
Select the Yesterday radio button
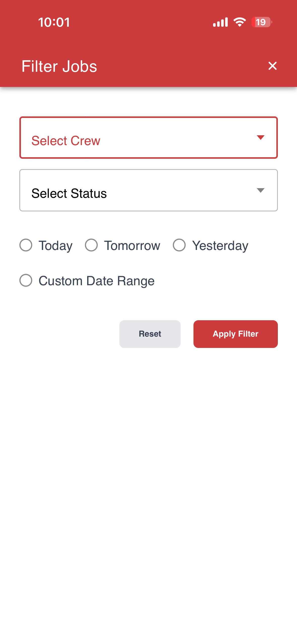(x=179, y=245)
